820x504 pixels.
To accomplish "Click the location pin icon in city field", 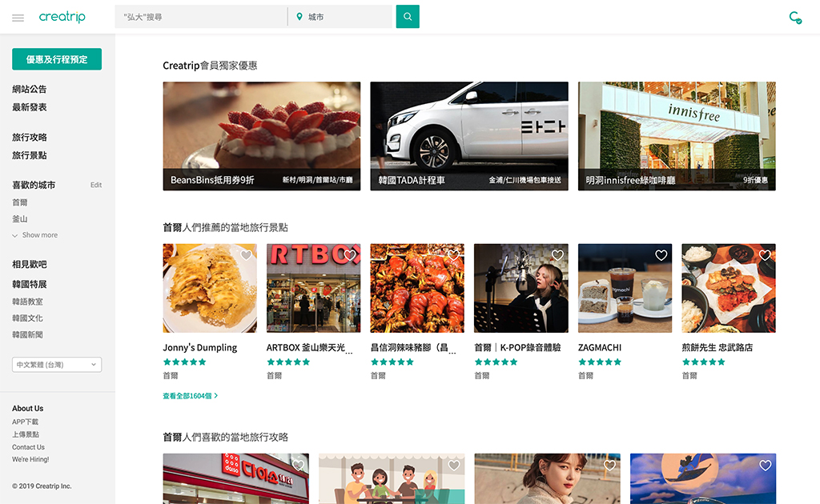I will (x=299, y=17).
